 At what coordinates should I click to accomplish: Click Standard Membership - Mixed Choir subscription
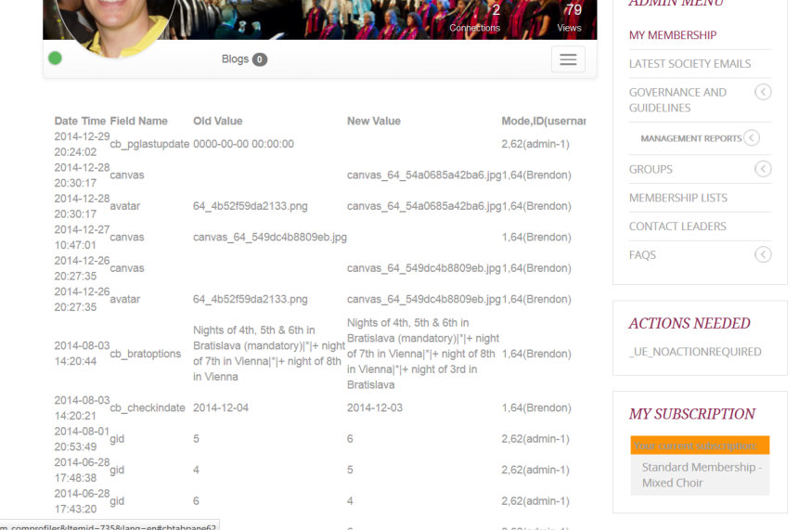pos(702,475)
